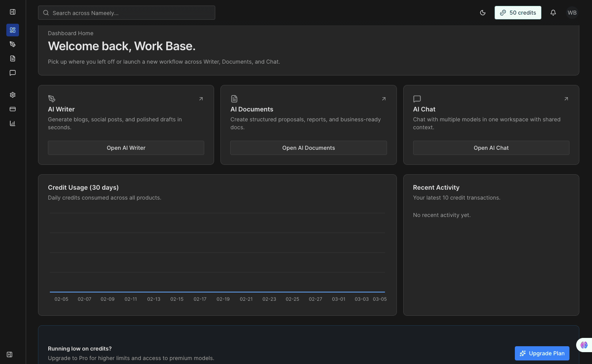Toggle the bottom sidebar collapse control
Viewport: 592px width, 364px height.
tap(9, 354)
